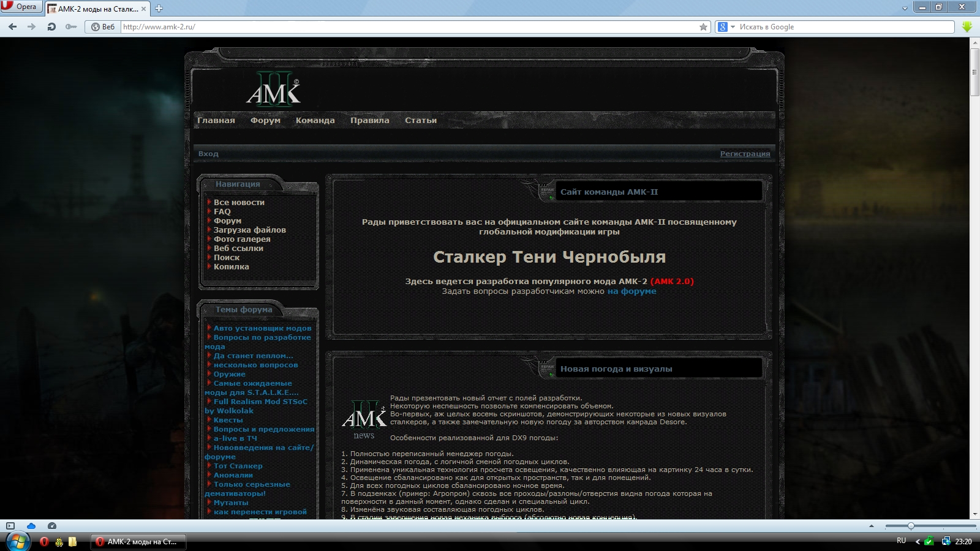Click the AMK II site logo

(273, 89)
